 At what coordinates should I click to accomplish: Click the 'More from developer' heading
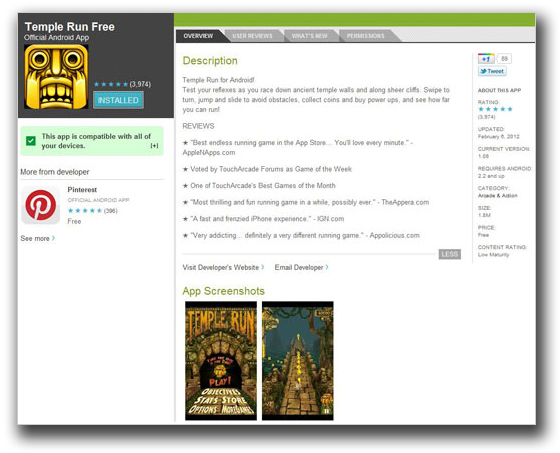tap(55, 172)
